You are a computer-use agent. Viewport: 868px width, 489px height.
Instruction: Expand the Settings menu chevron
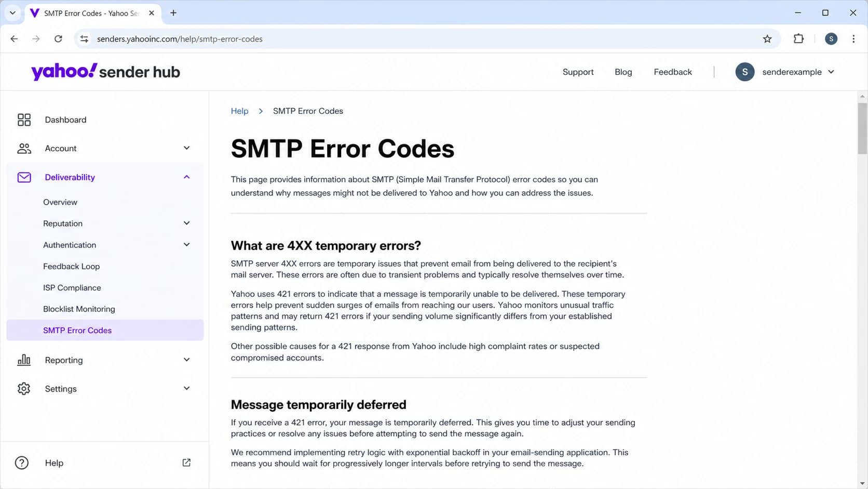(187, 388)
